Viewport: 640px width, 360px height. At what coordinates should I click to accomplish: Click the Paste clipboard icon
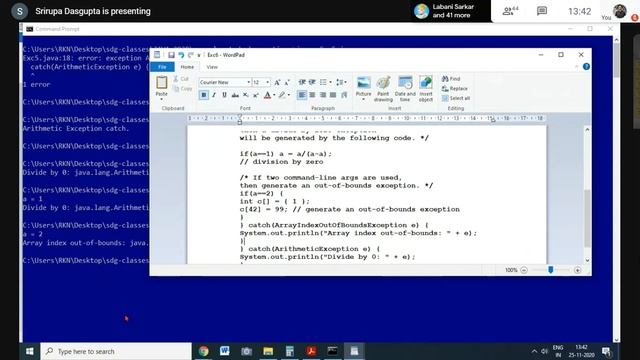tap(162, 83)
